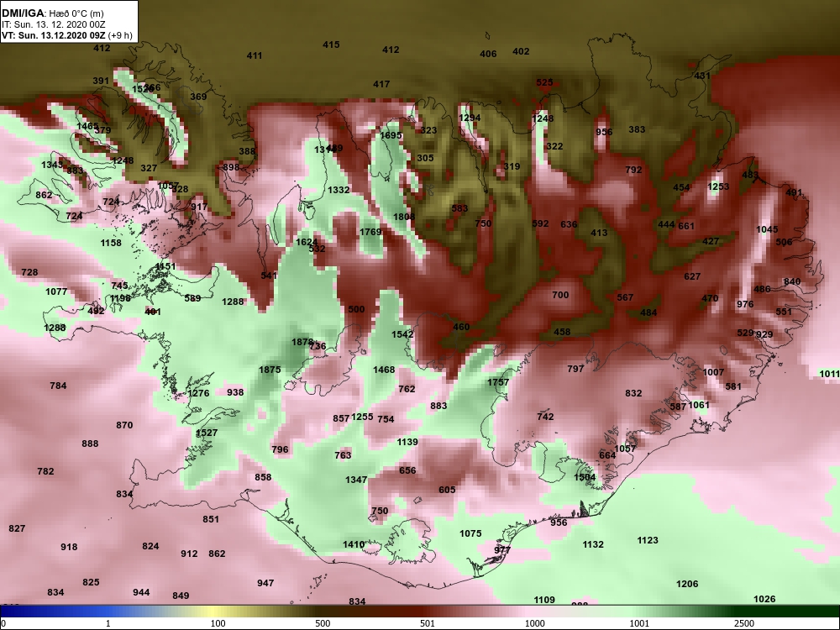Select the '100' label on the color scale
The height and width of the screenshot is (630, 840).
218,623
